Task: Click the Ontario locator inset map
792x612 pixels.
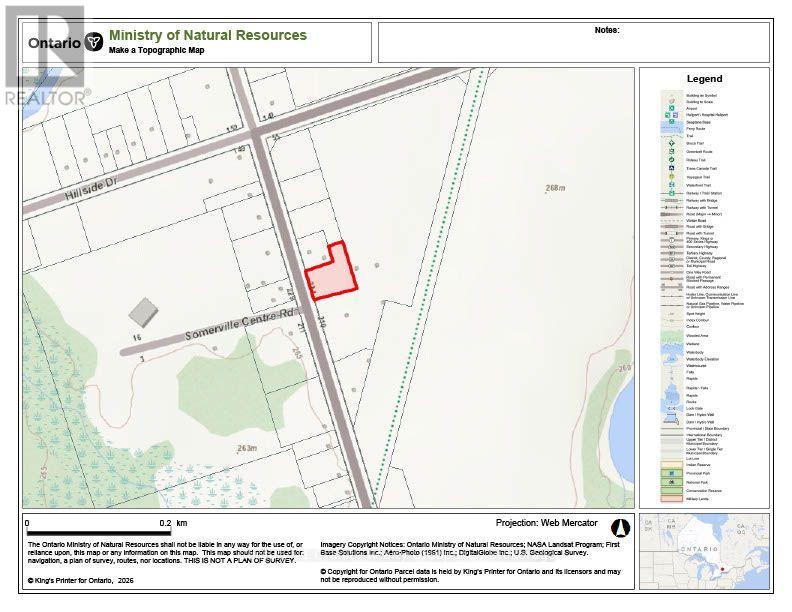Action: (x=705, y=551)
